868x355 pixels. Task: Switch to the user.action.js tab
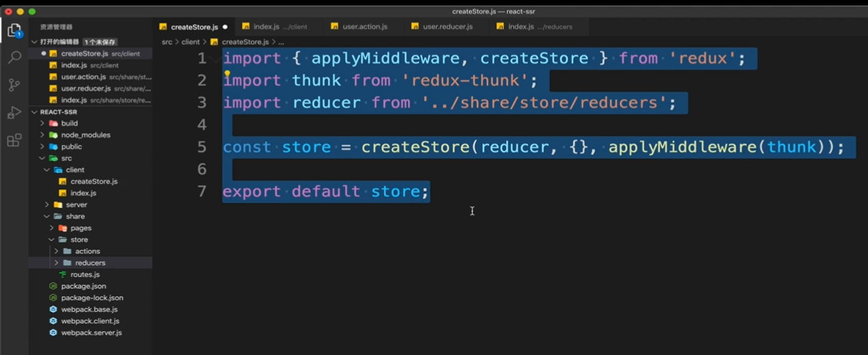(365, 27)
